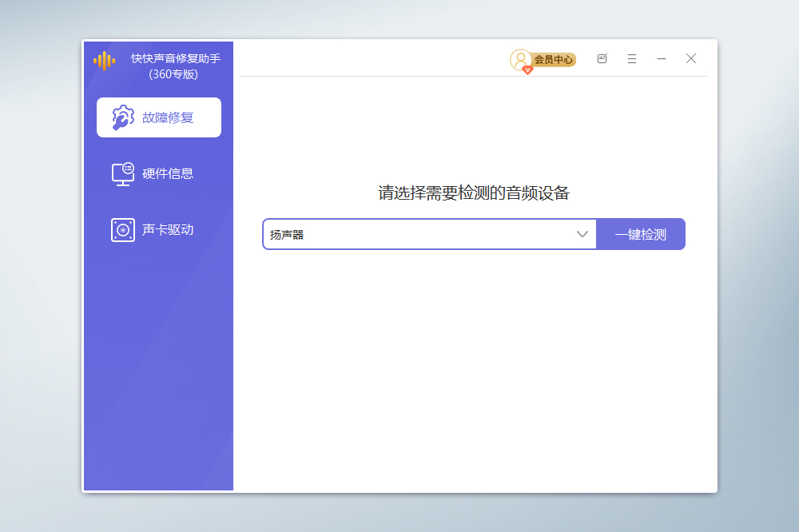Switch to the 硬件信息 tab

click(168, 173)
